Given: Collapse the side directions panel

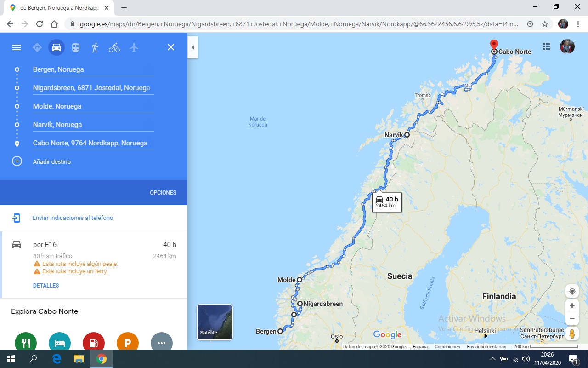Looking at the screenshot, I should pyautogui.click(x=193, y=47).
